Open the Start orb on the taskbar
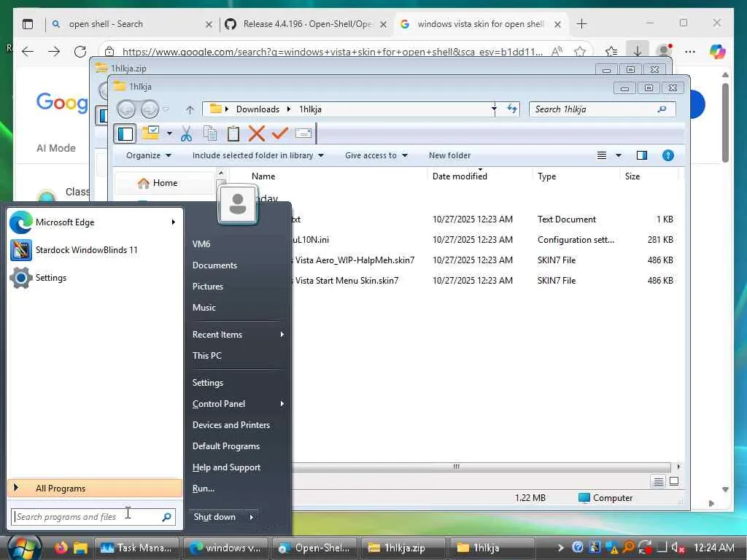747x560 pixels. click(x=24, y=548)
